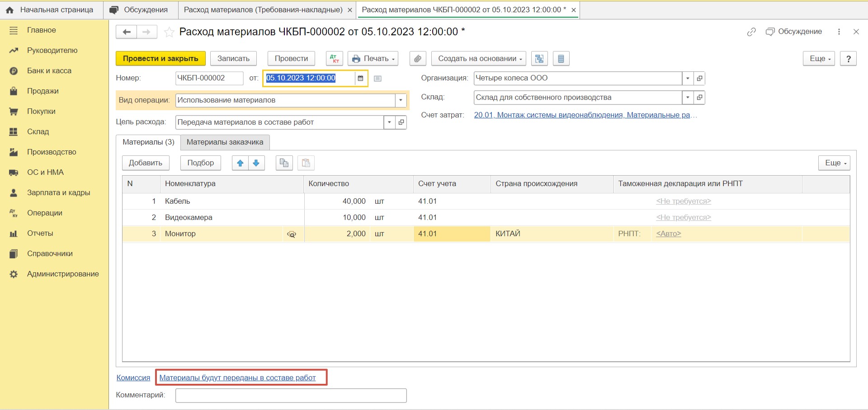Go forward with the right arrow
Viewport: 868px width, 410px height.
(146, 32)
